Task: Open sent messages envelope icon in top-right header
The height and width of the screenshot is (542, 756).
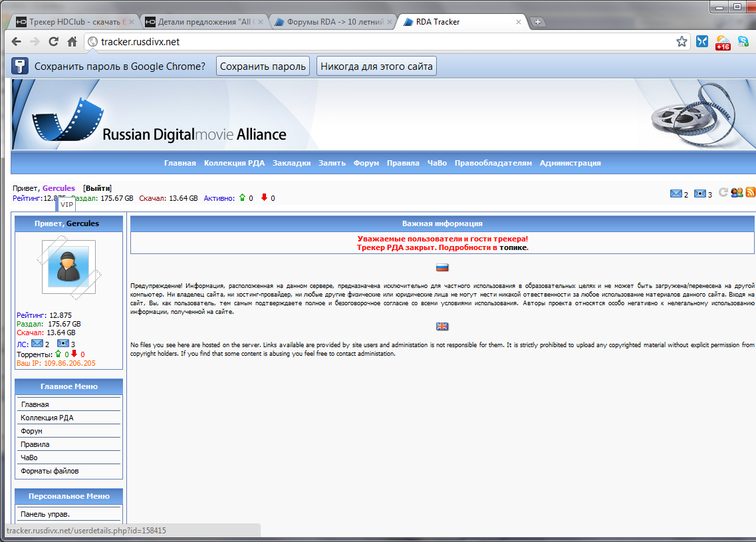Action: 700,194
